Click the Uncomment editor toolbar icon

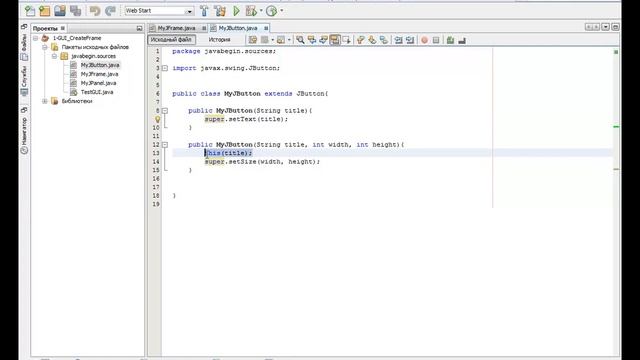[462, 40]
